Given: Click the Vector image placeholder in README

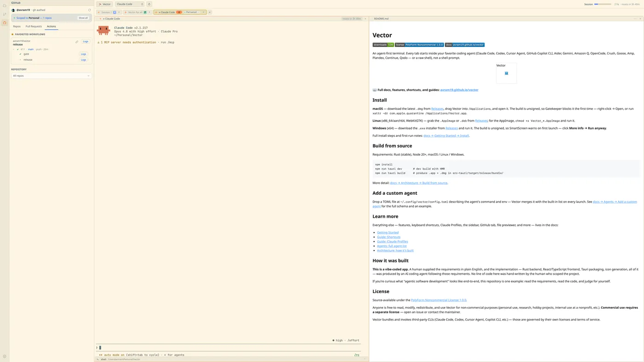Looking at the screenshot, I should (x=506, y=73).
